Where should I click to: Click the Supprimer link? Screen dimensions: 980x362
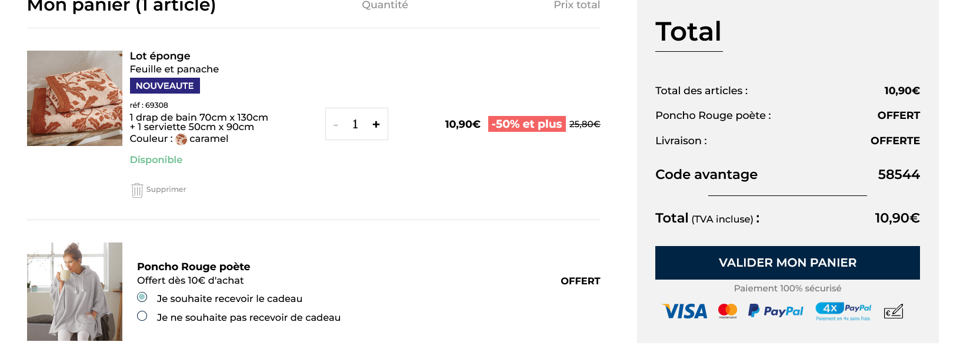[166, 190]
